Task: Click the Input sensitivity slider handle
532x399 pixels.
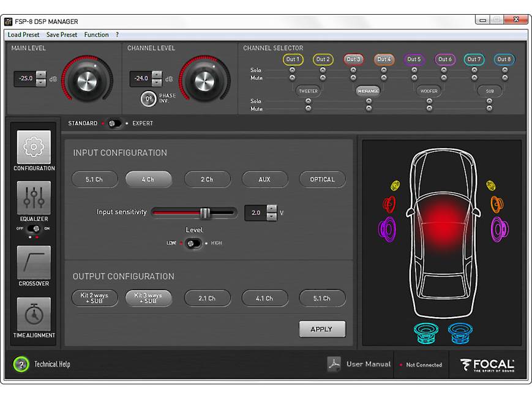Action: point(205,213)
